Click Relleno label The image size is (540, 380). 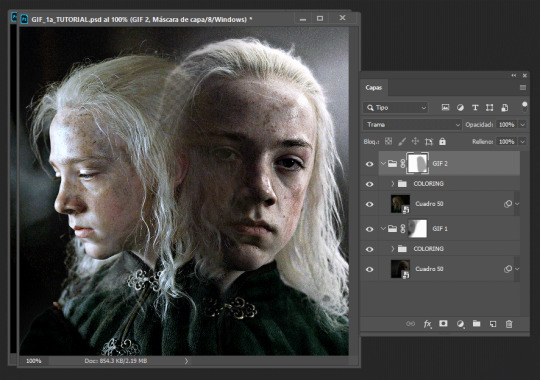click(482, 141)
